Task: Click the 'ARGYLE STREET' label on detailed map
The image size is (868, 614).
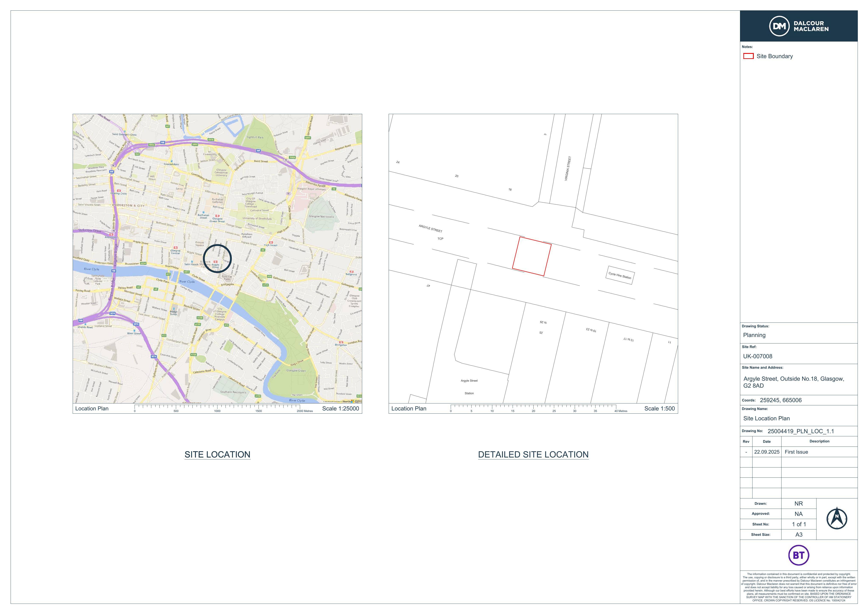Action: pyautogui.click(x=430, y=229)
